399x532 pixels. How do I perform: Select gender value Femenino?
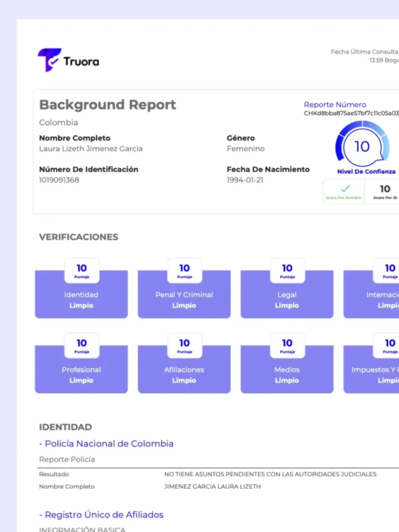tap(246, 149)
